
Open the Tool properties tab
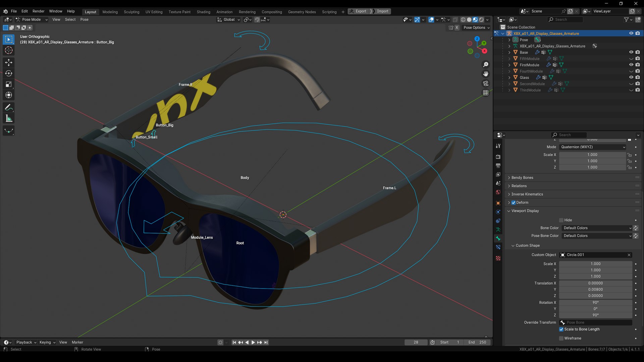498,146
